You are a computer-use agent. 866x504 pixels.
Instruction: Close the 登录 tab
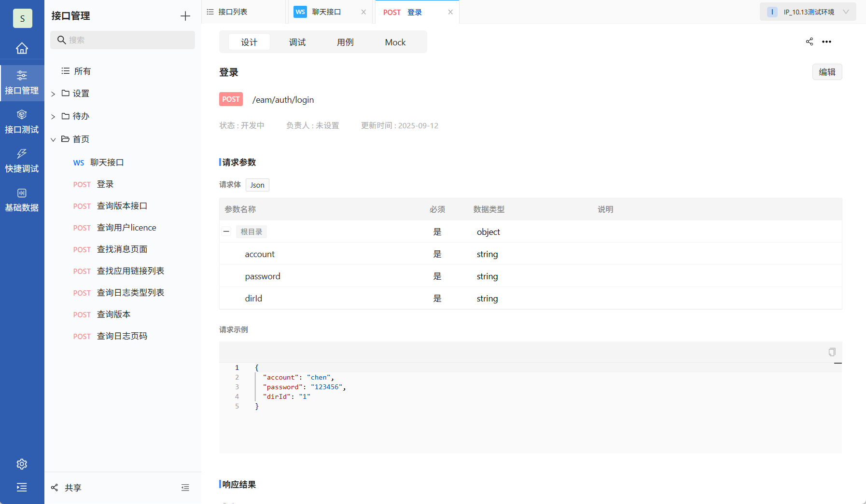pos(450,12)
